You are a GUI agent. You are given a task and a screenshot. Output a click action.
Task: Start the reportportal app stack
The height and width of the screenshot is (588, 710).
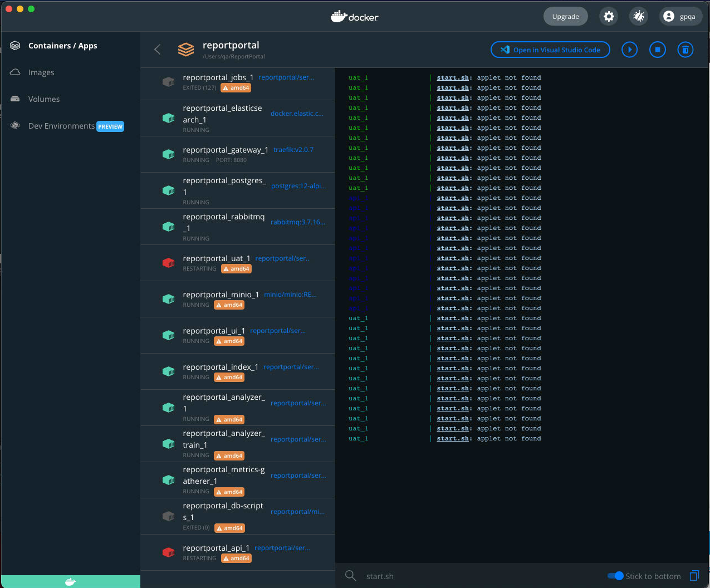[630, 50]
